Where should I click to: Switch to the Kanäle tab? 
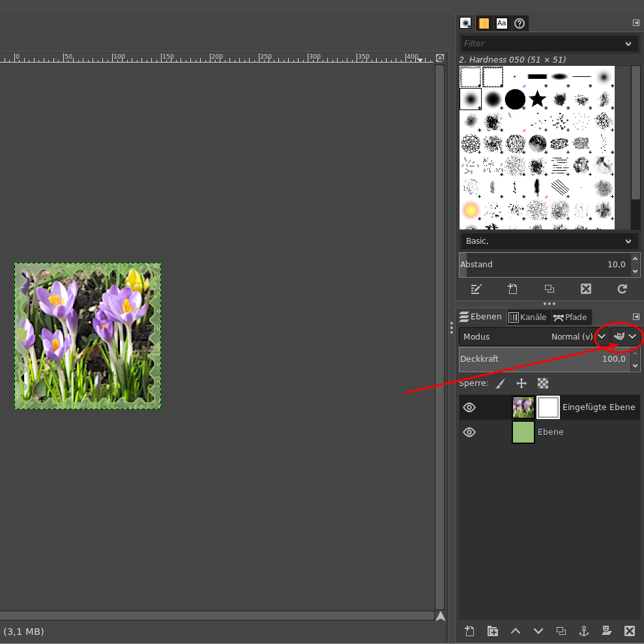coord(527,317)
